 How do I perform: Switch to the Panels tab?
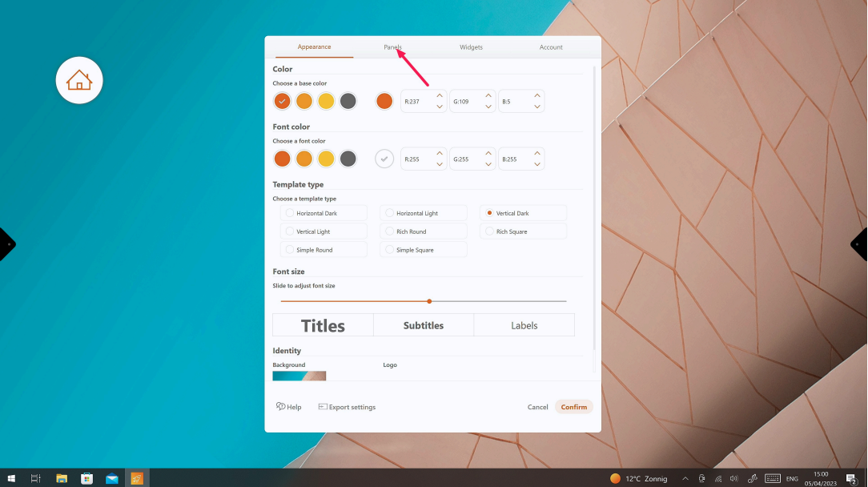click(392, 47)
